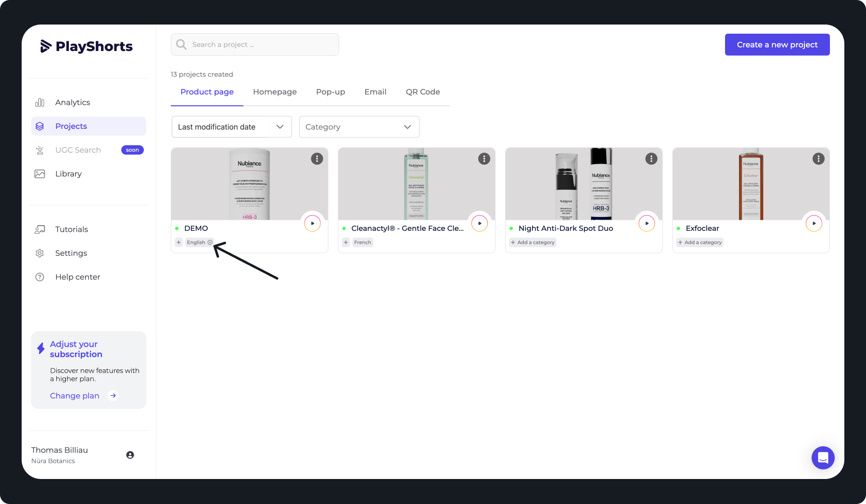This screenshot has width=866, height=504.
Task: Open the Category filter dropdown
Action: pos(359,127)
